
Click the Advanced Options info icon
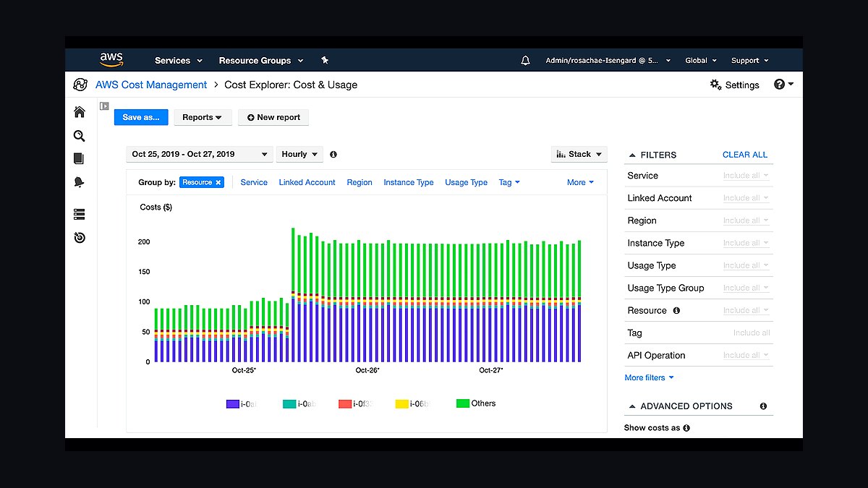coord(763,406)
